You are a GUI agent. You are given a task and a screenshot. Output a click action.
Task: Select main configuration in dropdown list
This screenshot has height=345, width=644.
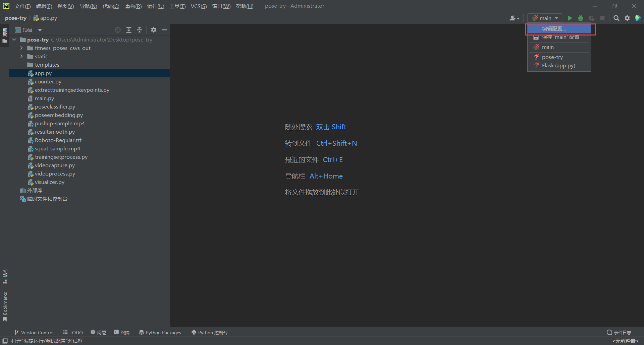[x=559, y=47]
